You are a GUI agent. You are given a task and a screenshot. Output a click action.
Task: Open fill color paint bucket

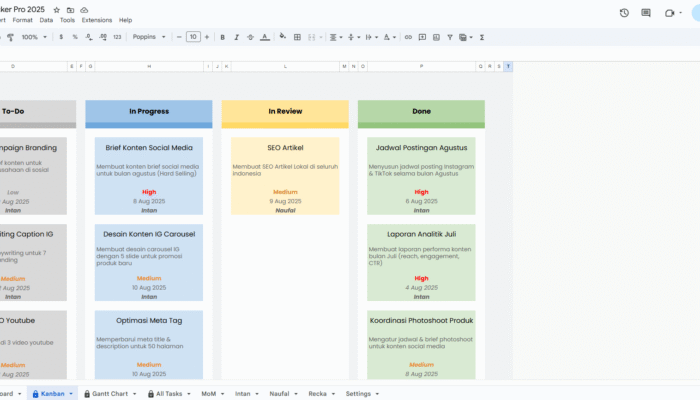click(x=283, y=37)
